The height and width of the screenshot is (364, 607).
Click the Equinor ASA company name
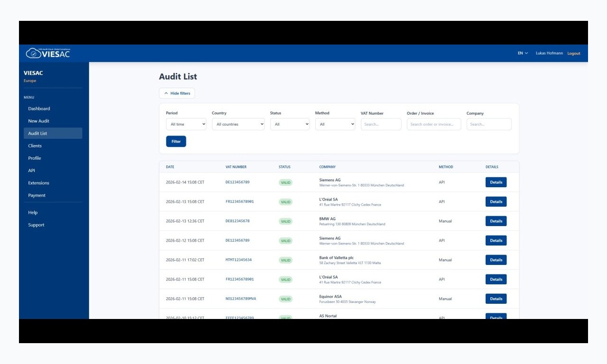pyautogui.click(x=331, y=297)
